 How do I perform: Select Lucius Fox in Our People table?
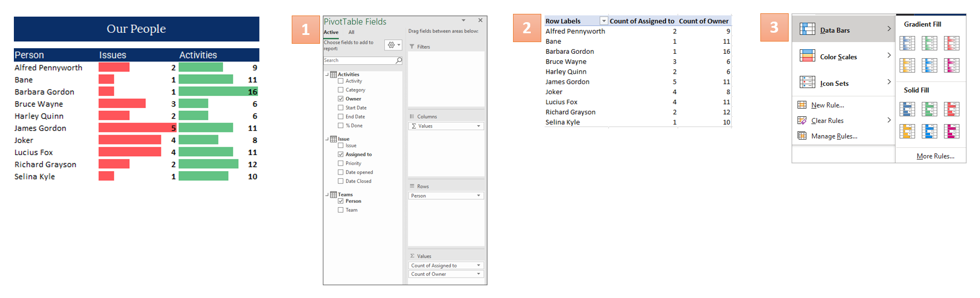[x=34, y=152]
